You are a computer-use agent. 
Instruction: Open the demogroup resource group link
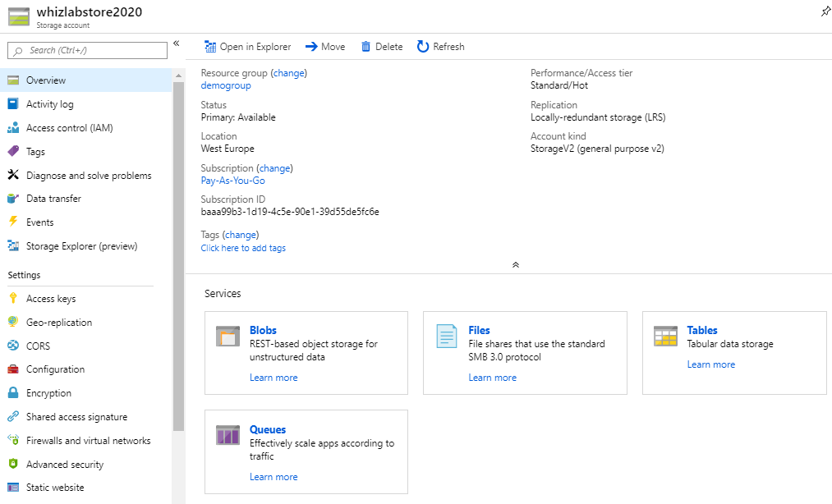coord(226,85)
